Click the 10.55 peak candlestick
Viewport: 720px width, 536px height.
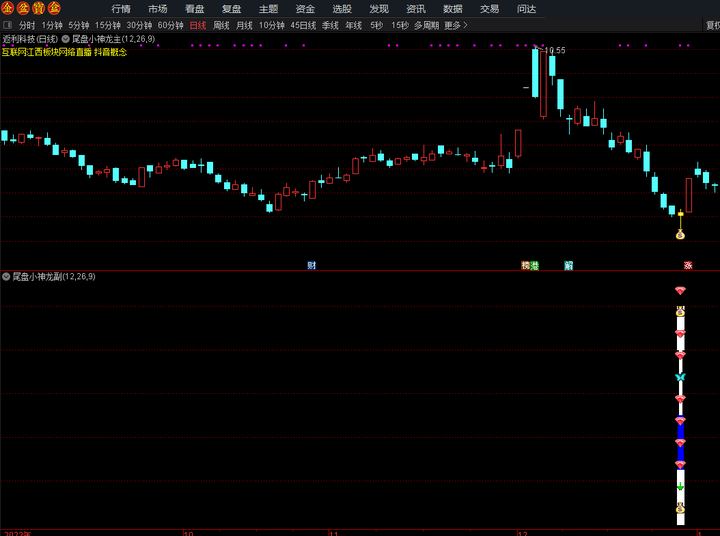click(536, 75)
